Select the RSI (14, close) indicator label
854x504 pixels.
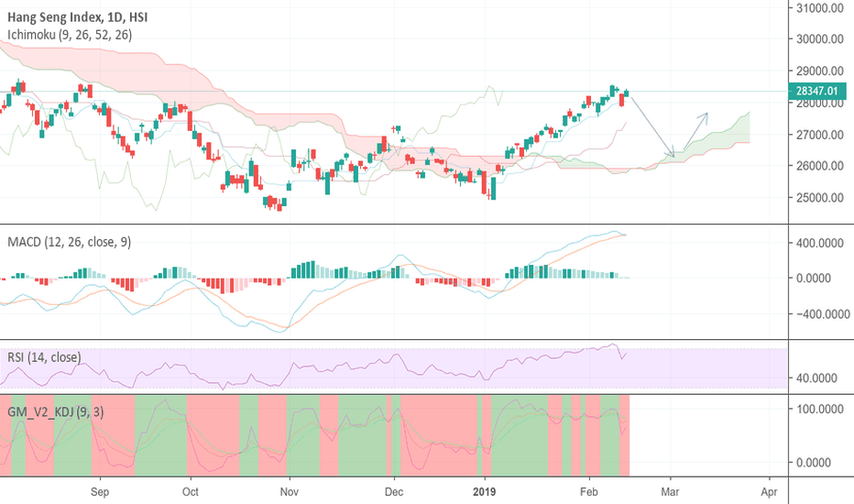(x=44, y=357)
